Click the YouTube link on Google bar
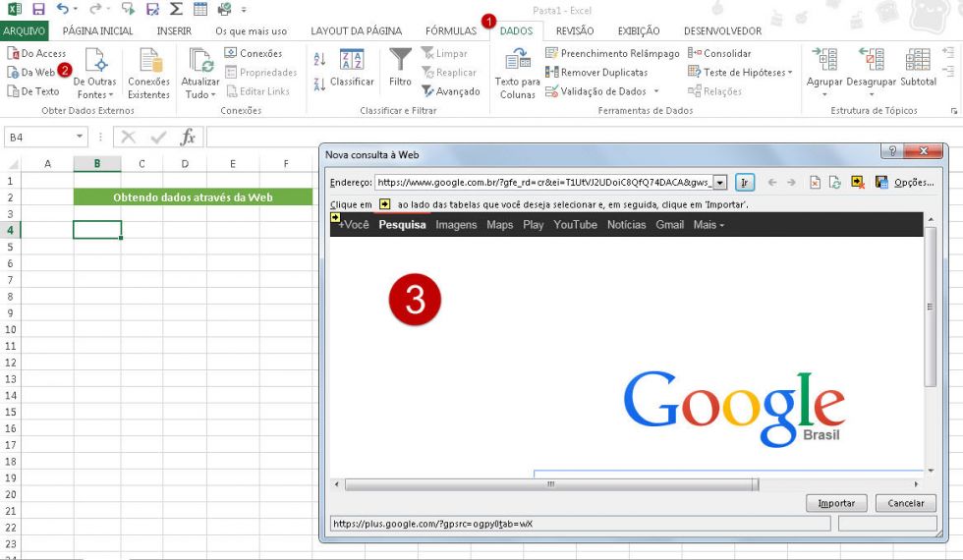This screenshot has width=963, height=560. click(x=576, y=225)
